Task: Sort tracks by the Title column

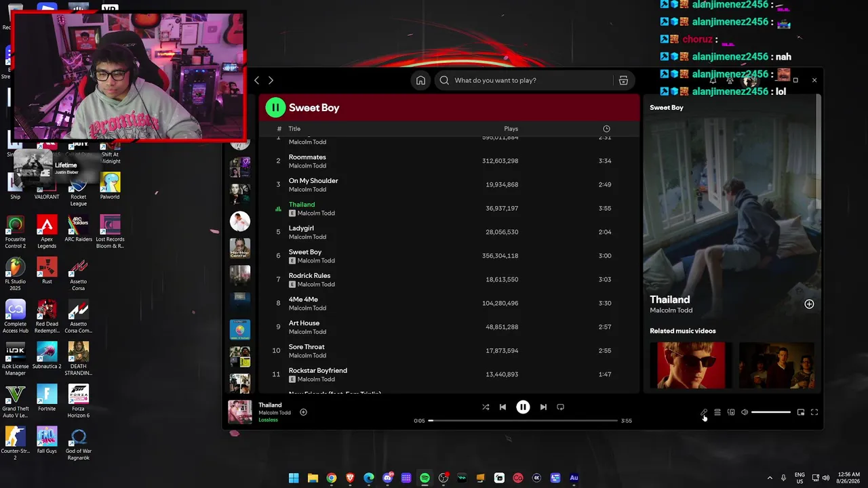Action: (294, 129)
